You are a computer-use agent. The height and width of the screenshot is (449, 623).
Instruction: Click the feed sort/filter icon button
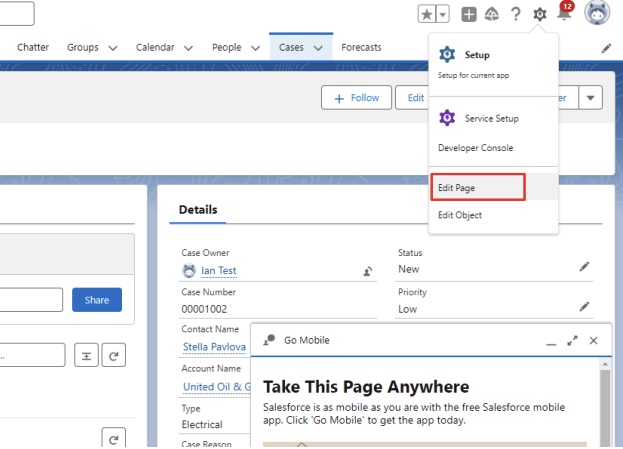click(86, 355)
